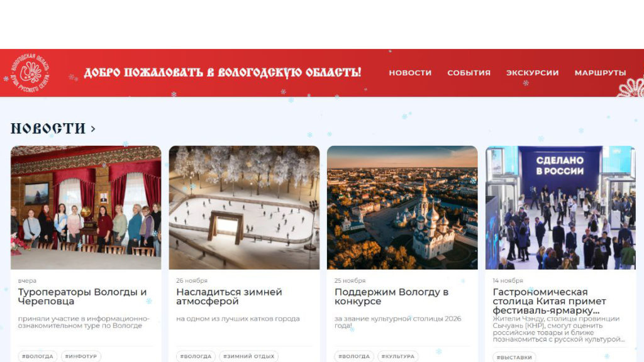Open 'Поддержим Вологду в конкурсе' headline
Viewport: 644px width, 362px height.
point(391,297)
